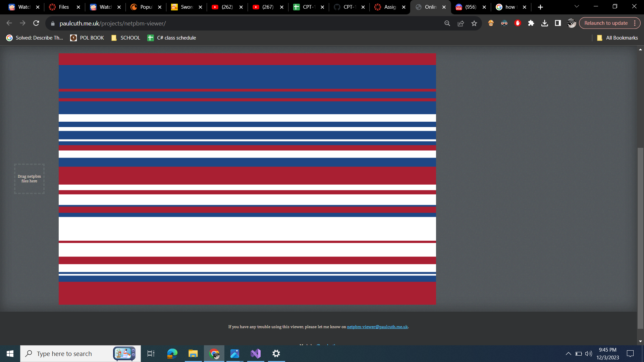
Task: Click 'Drag netpbm files here' drop zone
Action: (29, 179)
